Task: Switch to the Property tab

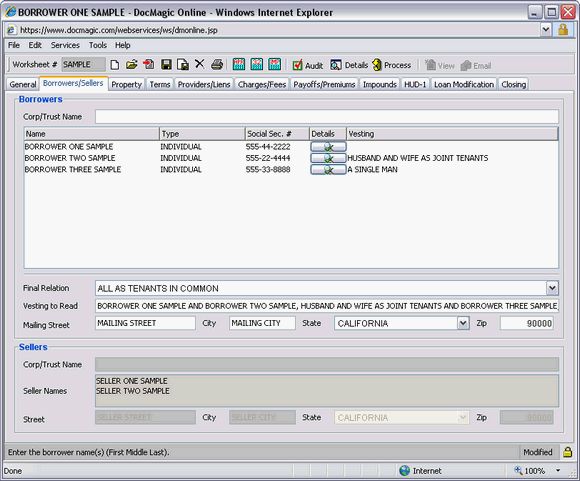Action: click(x=127, y=85)
